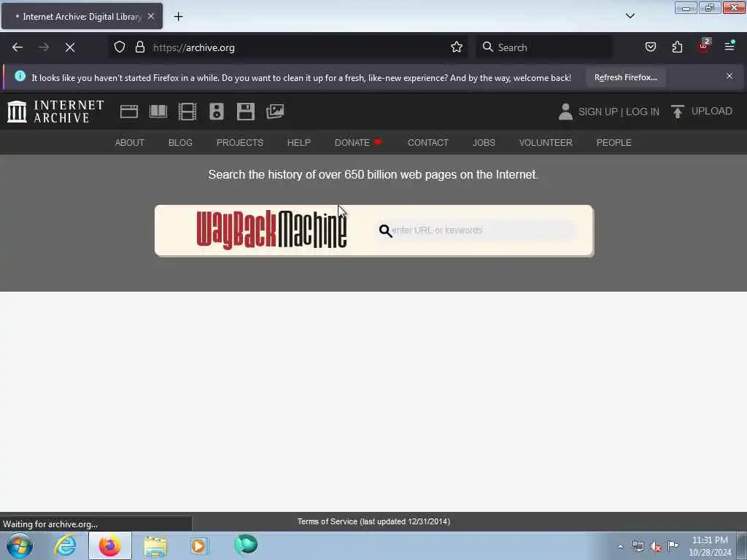
Task: Open the Software (floppy disk) icon
Action: point(246,112)
